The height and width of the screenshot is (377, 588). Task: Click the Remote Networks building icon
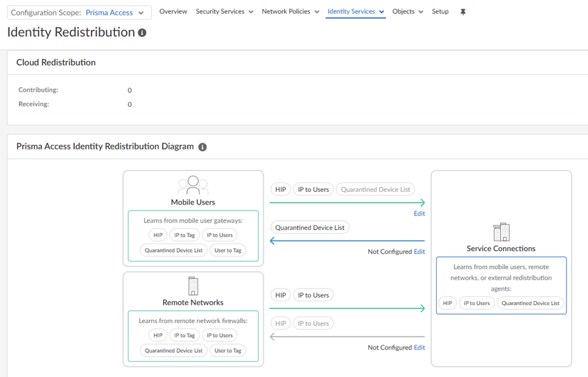(x=193, y=286)
